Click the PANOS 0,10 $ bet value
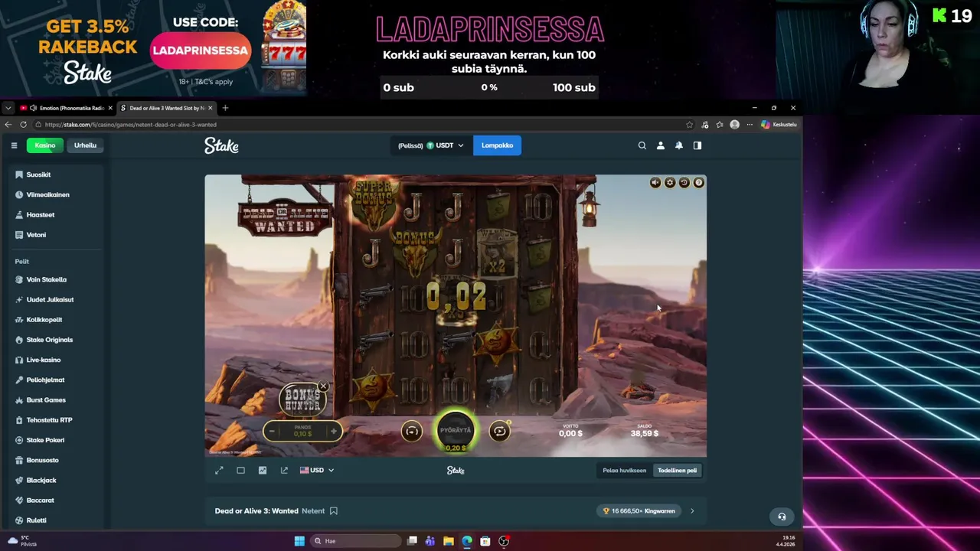The height and width of the screenshot is (551, 980). click(302, 432)
